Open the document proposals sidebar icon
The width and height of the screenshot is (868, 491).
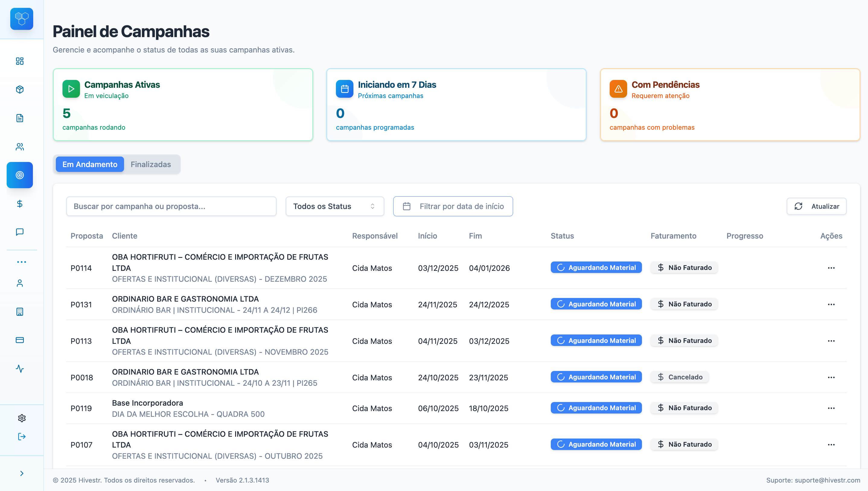tap(20, 118)
